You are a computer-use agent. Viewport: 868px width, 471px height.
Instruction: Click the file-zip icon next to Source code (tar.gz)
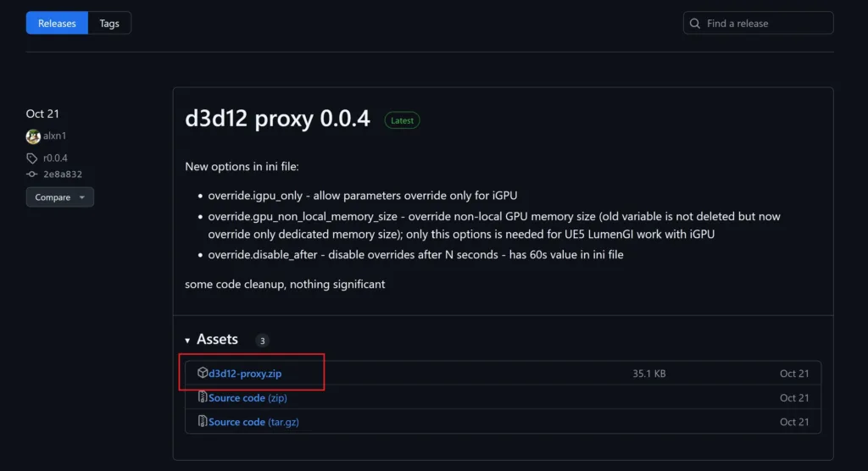[x=203, y=421]
